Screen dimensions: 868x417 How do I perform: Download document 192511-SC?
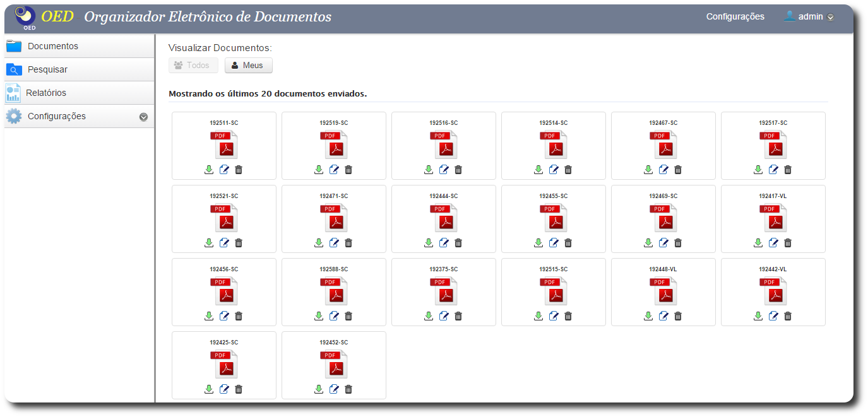pos(209,170)
